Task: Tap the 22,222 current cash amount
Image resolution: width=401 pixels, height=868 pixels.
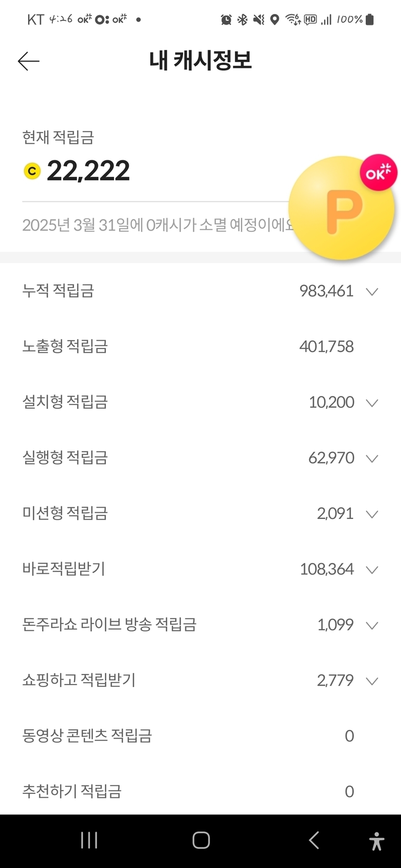Action: coord(88,171)
